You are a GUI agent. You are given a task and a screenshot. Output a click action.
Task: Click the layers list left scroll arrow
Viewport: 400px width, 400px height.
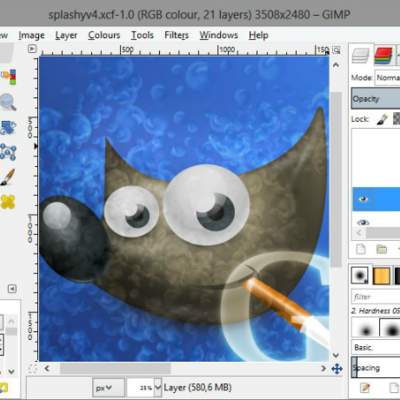359,233
